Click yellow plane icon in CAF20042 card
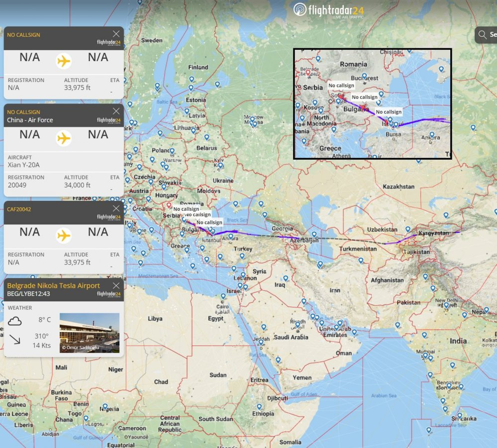 tap(64, 235)
